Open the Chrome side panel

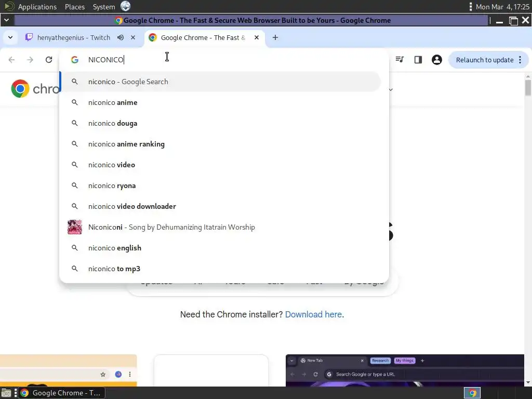[x=418, y=60]
